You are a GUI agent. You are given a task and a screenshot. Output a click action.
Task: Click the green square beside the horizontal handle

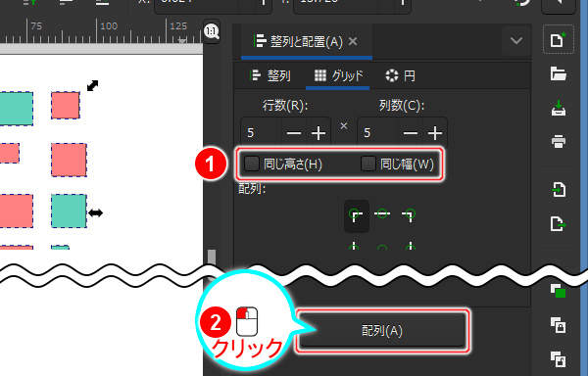tap(69, 211)
